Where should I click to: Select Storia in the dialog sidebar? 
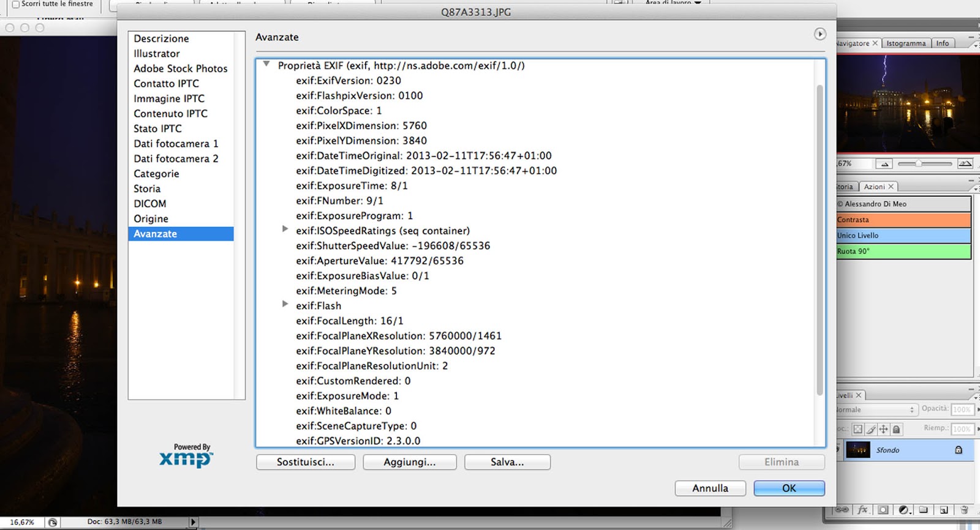(x=181, y=188)
